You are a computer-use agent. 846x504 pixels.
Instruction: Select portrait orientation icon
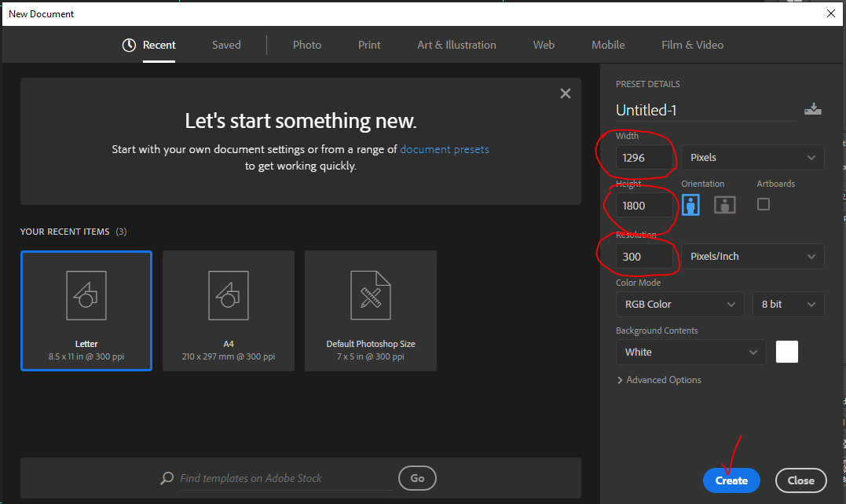691,205
